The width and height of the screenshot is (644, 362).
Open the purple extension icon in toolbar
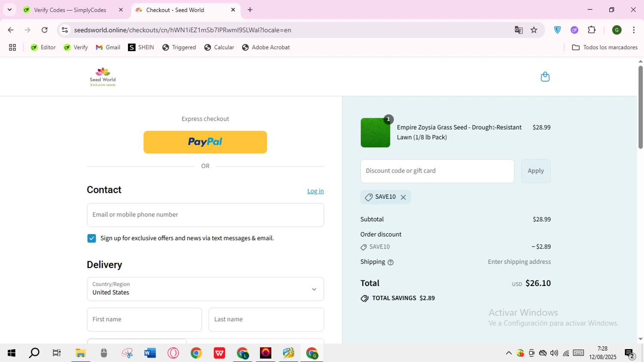point(574,30)
